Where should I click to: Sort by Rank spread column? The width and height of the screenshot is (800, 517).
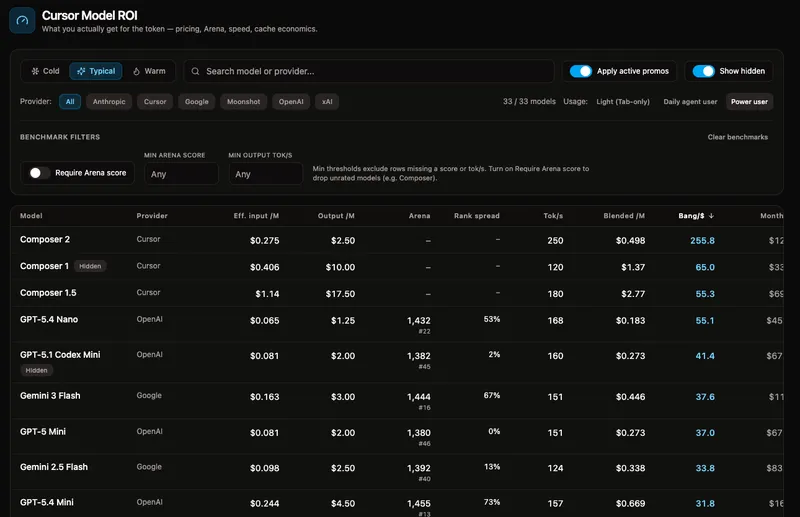477,216
